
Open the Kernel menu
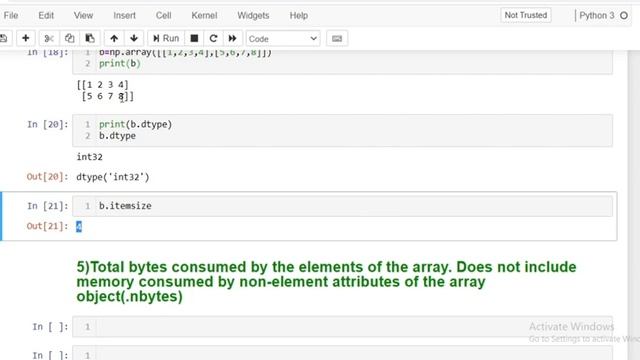point(204,16)
